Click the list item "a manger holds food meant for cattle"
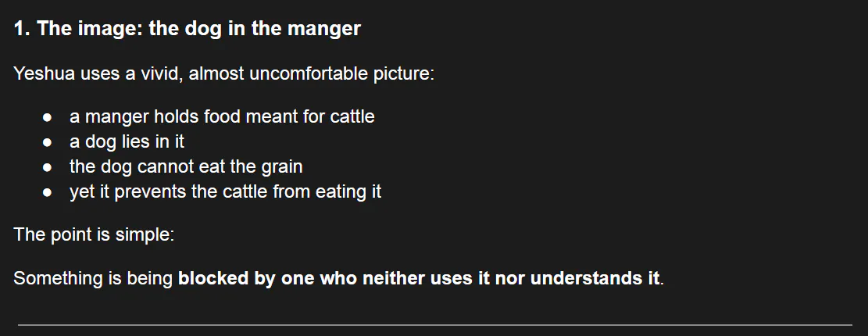Image resolution: width=868 pixels, height=336 pixels. click(222, 117)
